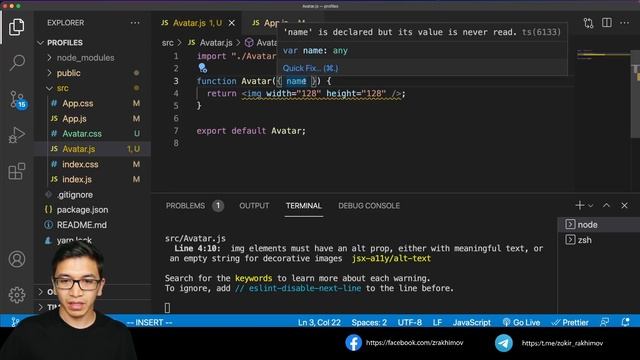
Task: Expand the node_modules folder
Action: [x=92, y=58]
